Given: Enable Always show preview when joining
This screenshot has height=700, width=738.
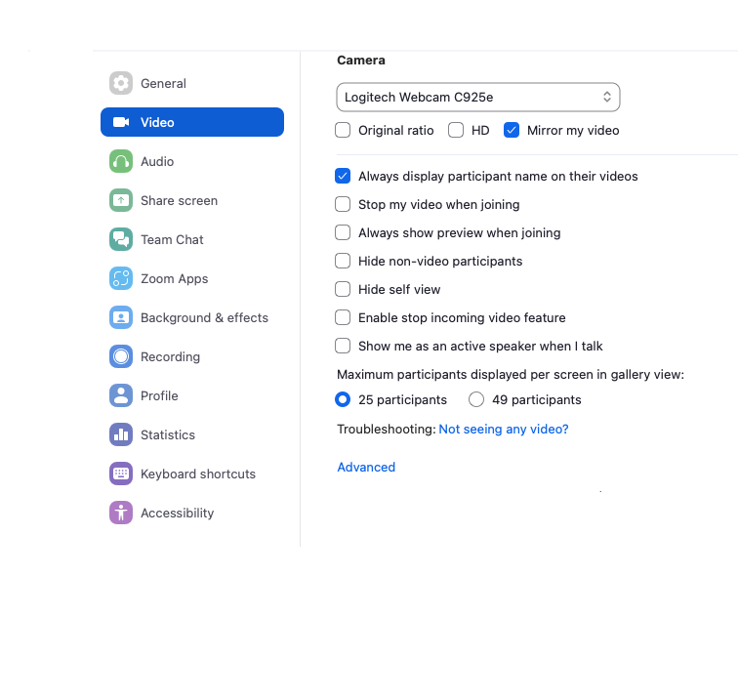Looking at the screenshot, I should click(343, 232).
